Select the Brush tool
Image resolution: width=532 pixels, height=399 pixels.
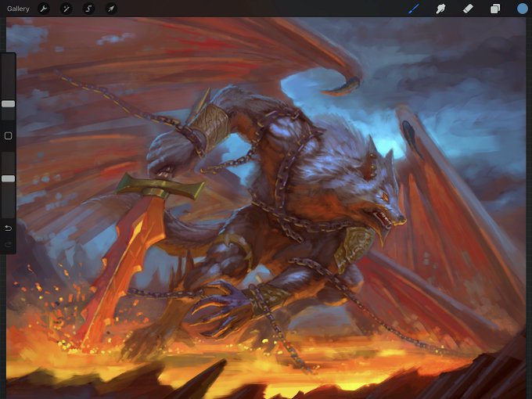(x=414, y=9)
